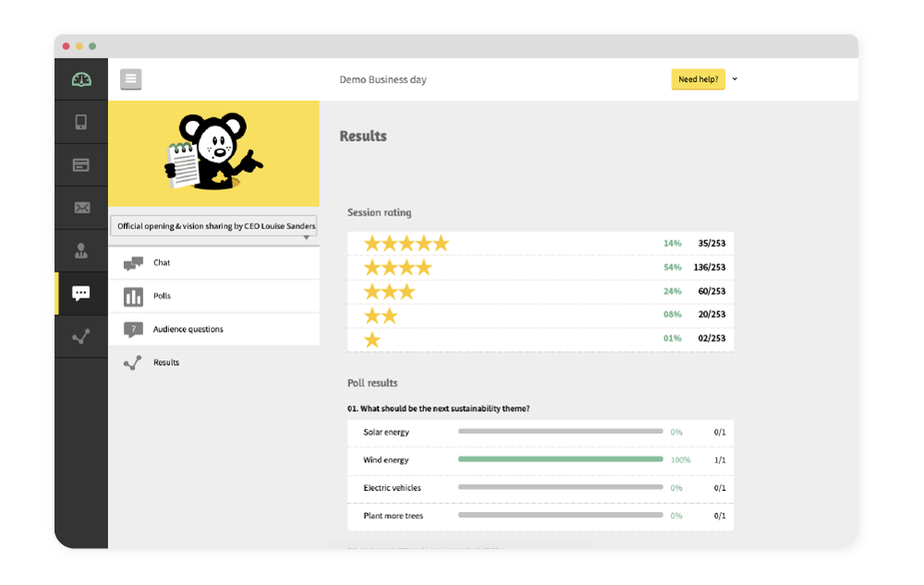Click the Plant more trees option label
Viewport: 924px width, 585px height.
click(393, 516)
